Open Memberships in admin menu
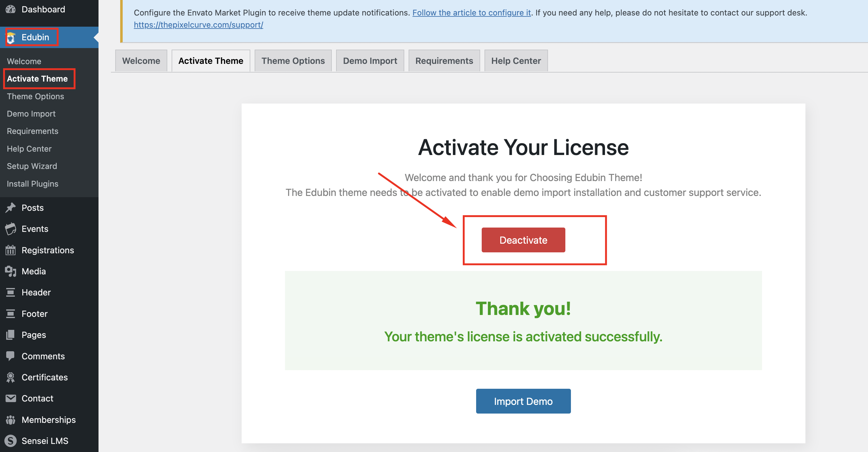Viewport: 868px width, 452px height. 49,420
